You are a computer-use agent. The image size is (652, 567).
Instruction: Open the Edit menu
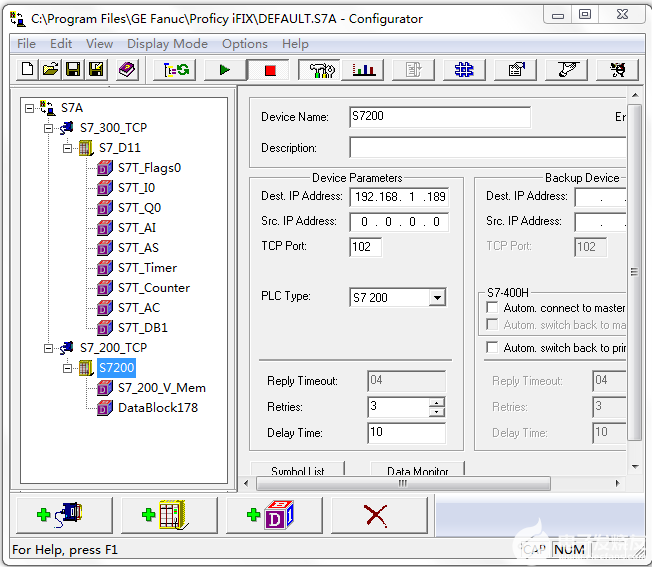pyautogui.click(x=61, y=44)
